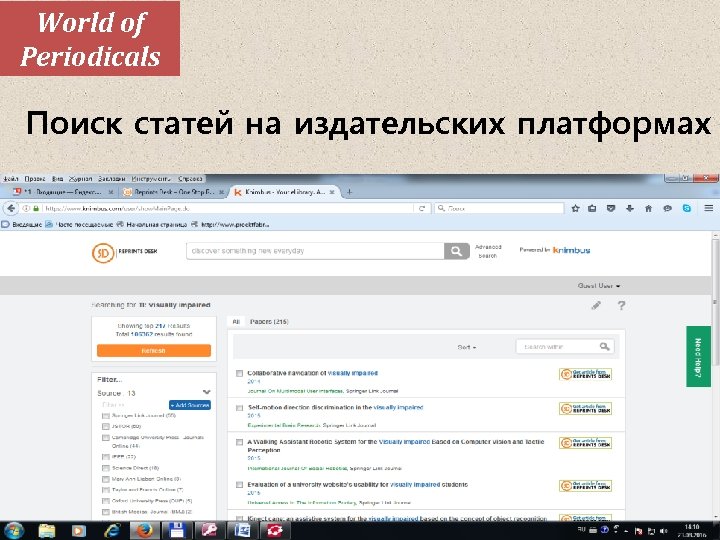Click the green Need Help? tab
This screenshot has height=540, width=720.
(698, 356)
